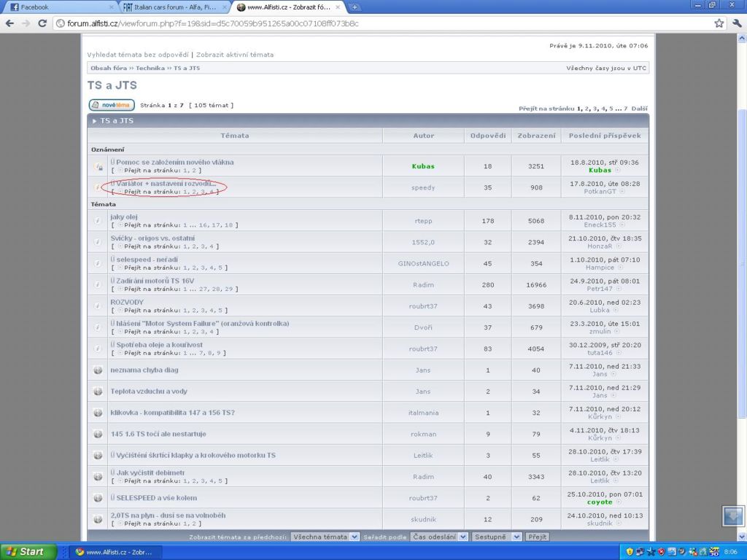This screenshot has height=560, width=747.
Task: Bookmark this page with the star icon
Action: tap(719, 23)
